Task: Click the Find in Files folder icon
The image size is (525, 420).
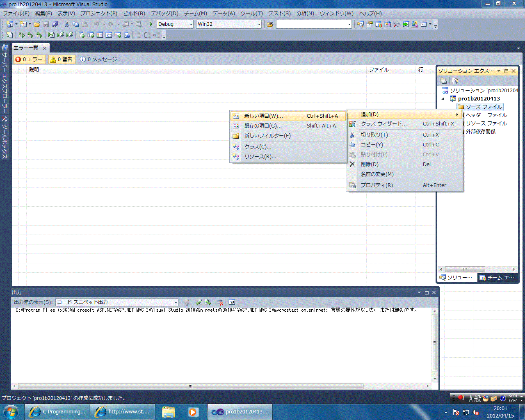Action: click(270, 24)
